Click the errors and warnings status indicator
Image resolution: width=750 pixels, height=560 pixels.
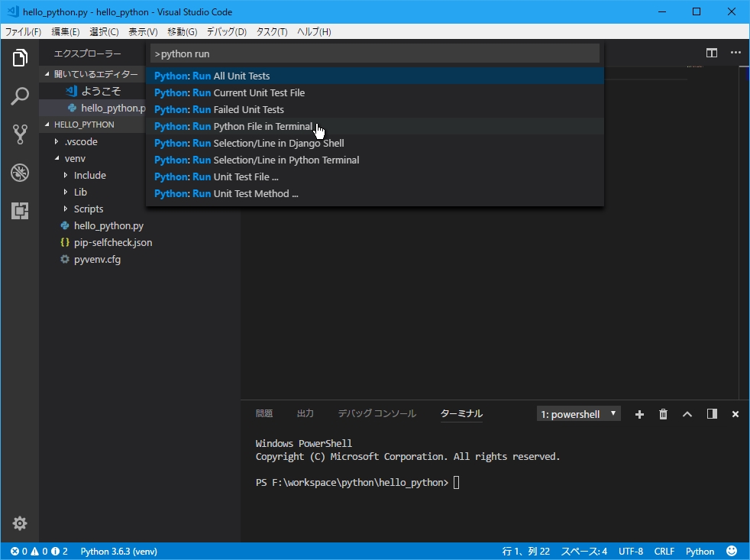[x=39, y=552]
